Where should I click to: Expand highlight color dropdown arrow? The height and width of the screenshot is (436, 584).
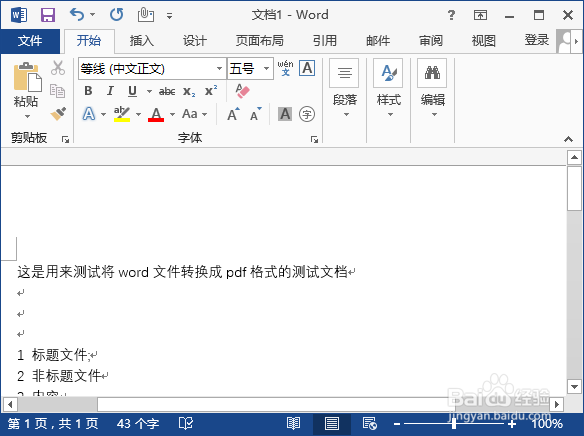(138, 114)
